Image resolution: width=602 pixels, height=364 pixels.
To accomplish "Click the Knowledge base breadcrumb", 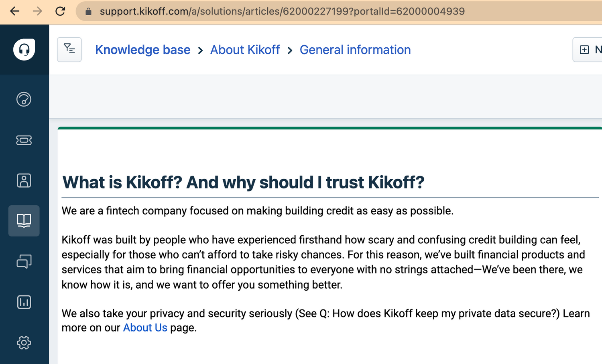I will [x=142, y=50].
